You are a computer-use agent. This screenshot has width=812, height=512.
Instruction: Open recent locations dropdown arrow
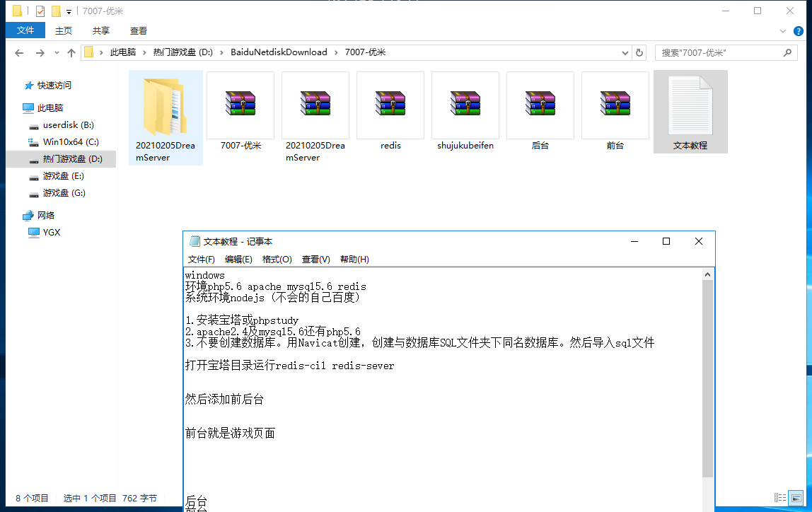[57, 53]
